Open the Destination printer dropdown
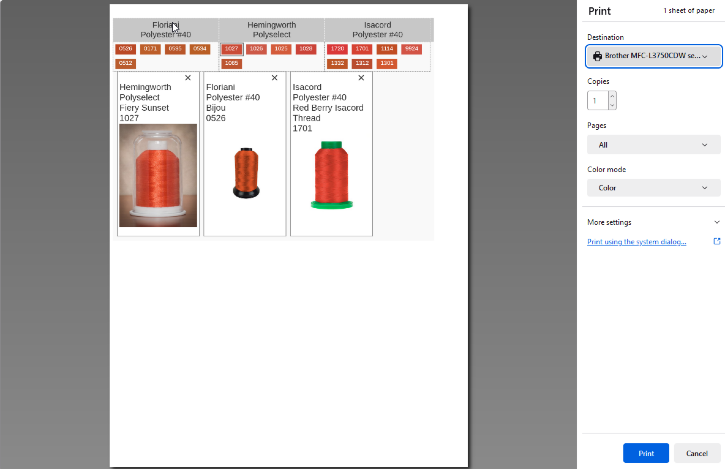Screen dimensions: 725x469 [653, 56]
